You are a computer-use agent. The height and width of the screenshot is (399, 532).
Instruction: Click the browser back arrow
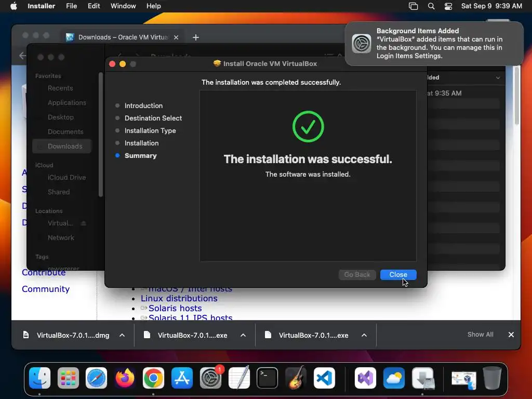tap(22, 56)
